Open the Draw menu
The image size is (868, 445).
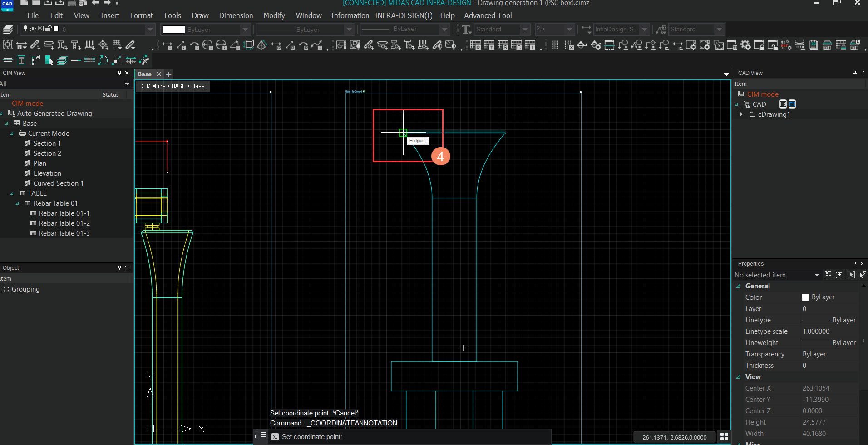point(200,15)
